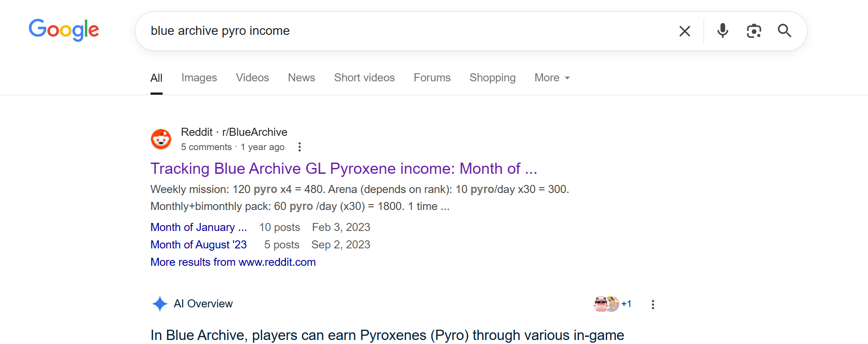868x344 pixels.
Task: Open the Reddit r/BlueArchive source link
Action: tap(234, 132)
